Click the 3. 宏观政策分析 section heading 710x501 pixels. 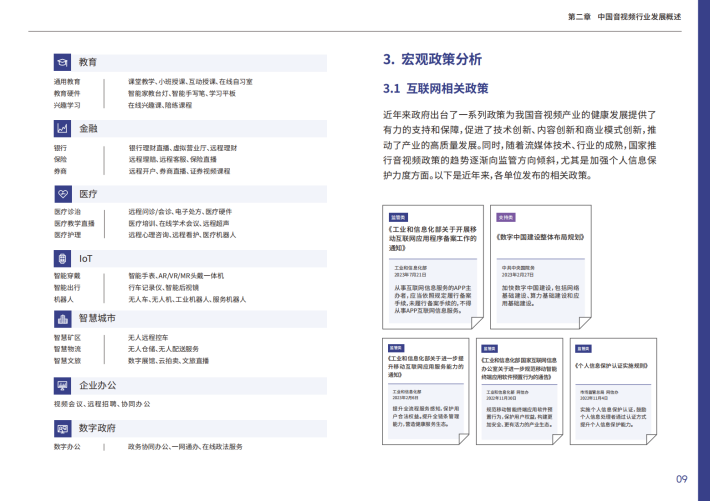coord(432,59)
